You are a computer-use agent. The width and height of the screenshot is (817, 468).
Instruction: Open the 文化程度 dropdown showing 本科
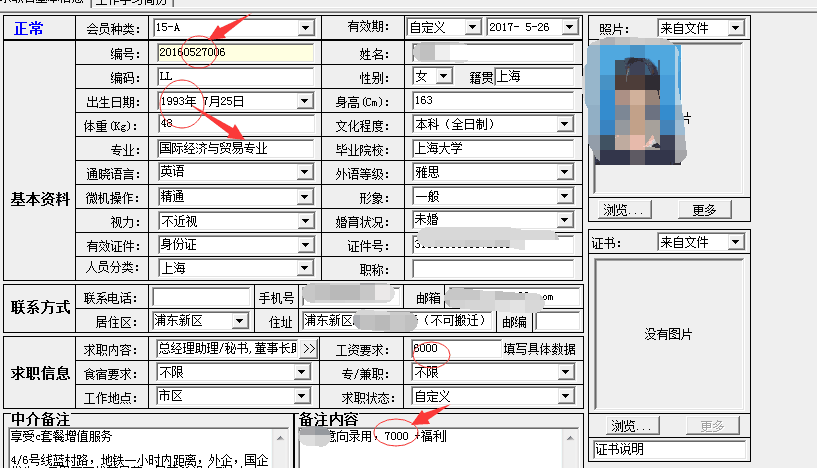tap(565, 125)
